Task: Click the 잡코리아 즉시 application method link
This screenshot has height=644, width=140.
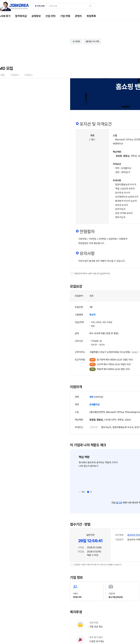Action: (134, 535)
